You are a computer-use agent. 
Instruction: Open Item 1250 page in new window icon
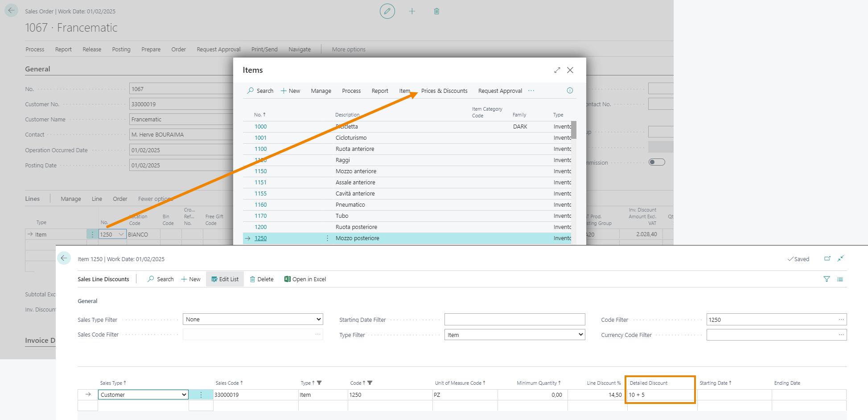(827, 258)
